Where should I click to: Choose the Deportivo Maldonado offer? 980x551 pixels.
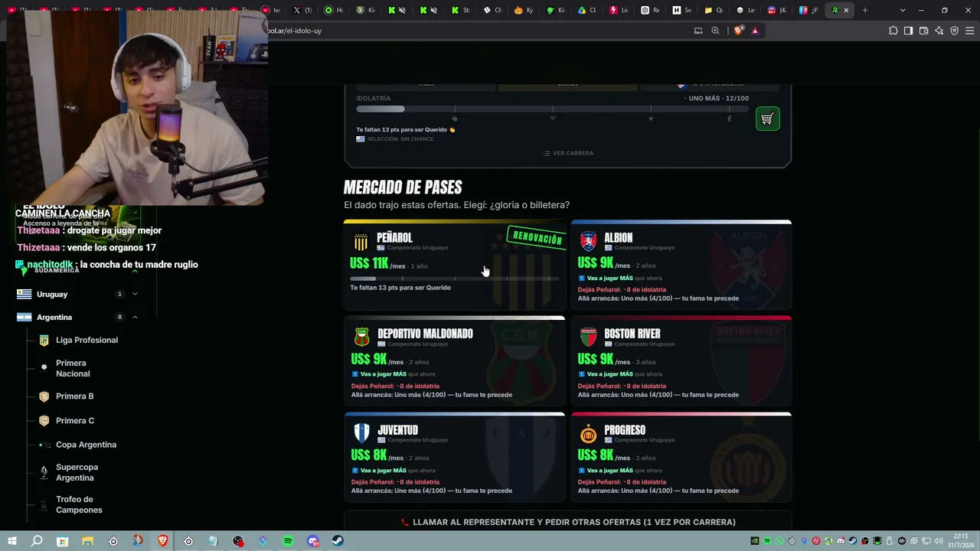(455, 361)
